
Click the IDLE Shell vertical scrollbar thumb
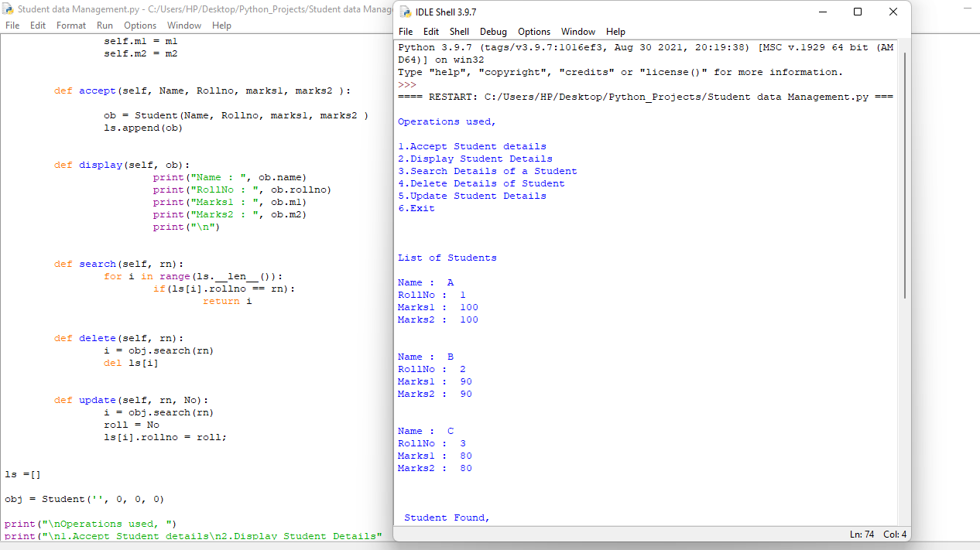pyautogui.click(x=903, y=175)
